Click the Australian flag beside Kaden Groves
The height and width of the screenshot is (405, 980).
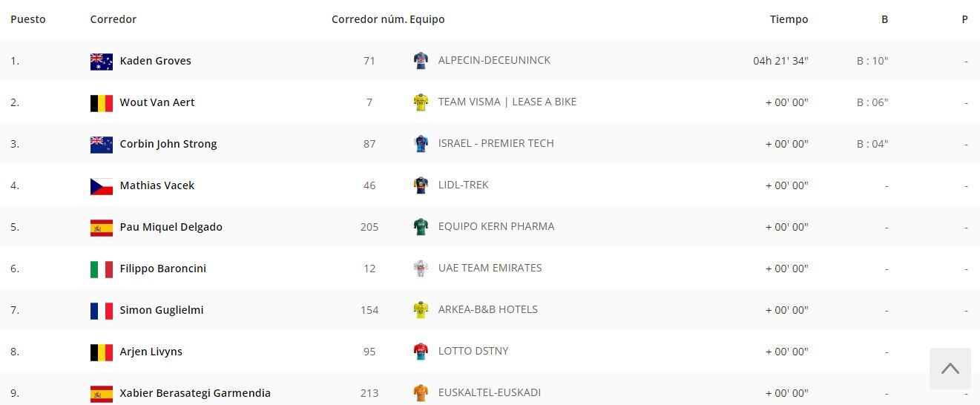(x=101, y=62)
